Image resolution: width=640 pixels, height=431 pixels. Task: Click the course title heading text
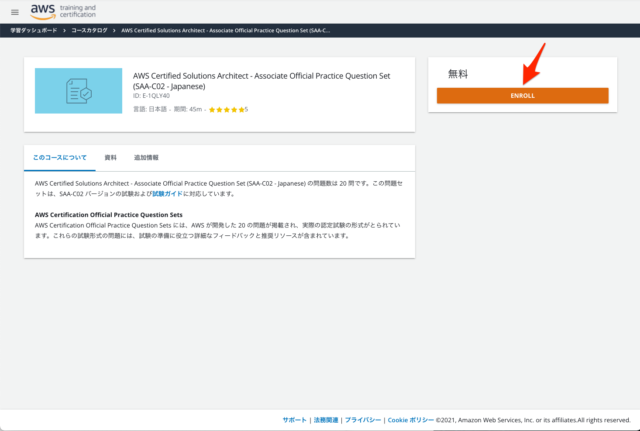coord(262,81)
